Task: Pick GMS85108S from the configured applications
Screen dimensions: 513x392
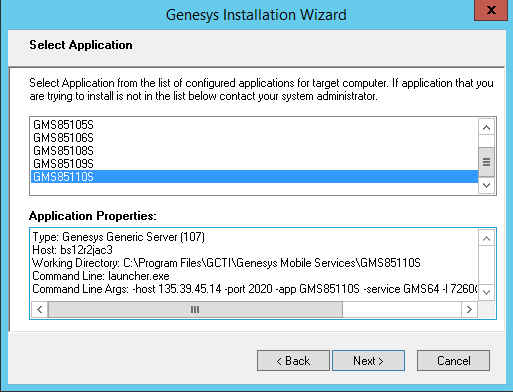Action: point(255,151)
